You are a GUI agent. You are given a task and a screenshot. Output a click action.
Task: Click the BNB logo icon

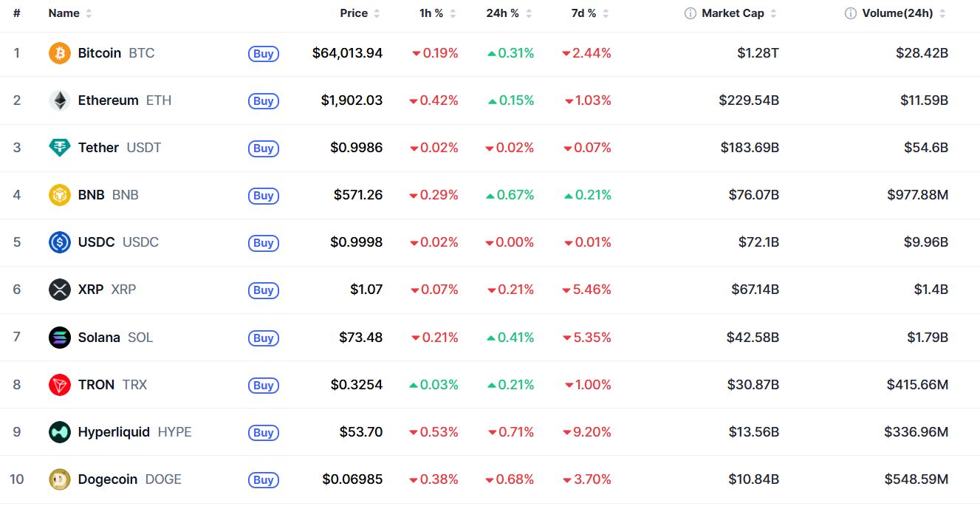coord(60,195)
